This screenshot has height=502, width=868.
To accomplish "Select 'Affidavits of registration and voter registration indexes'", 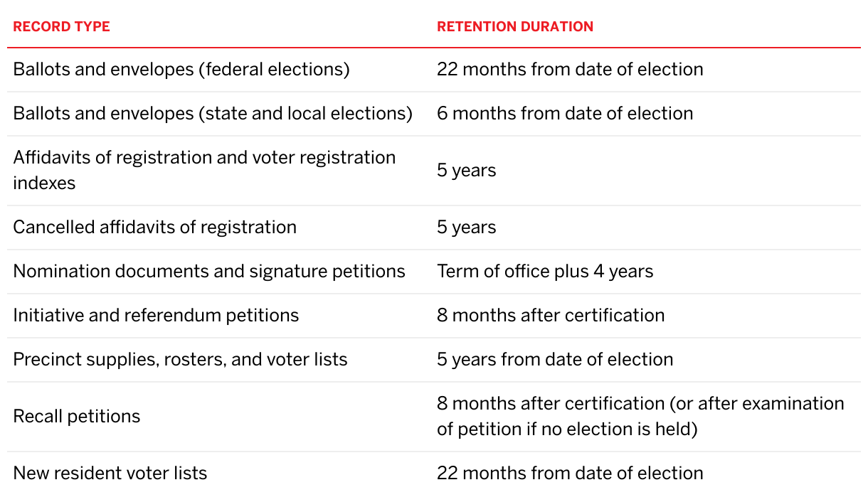I will pos(204,171).
